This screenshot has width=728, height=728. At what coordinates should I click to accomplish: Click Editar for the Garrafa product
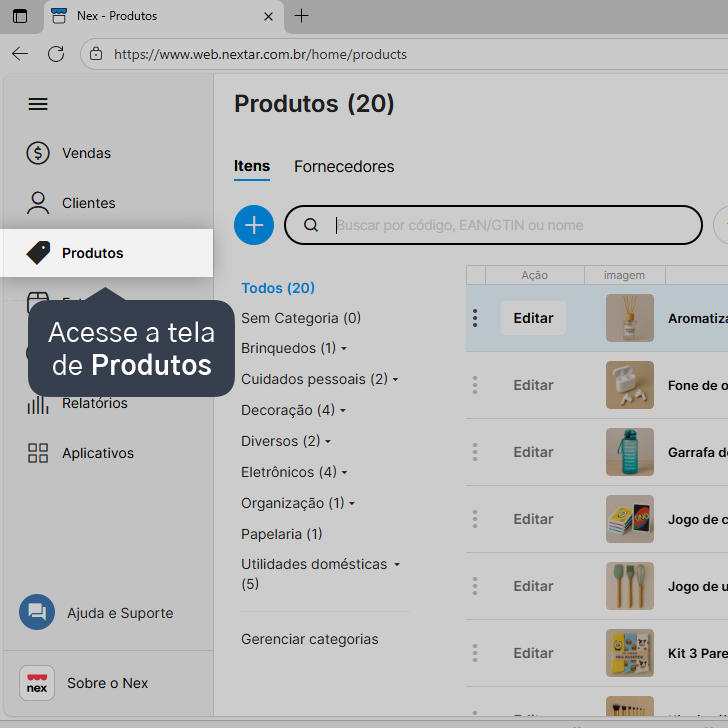click(533, 452)
